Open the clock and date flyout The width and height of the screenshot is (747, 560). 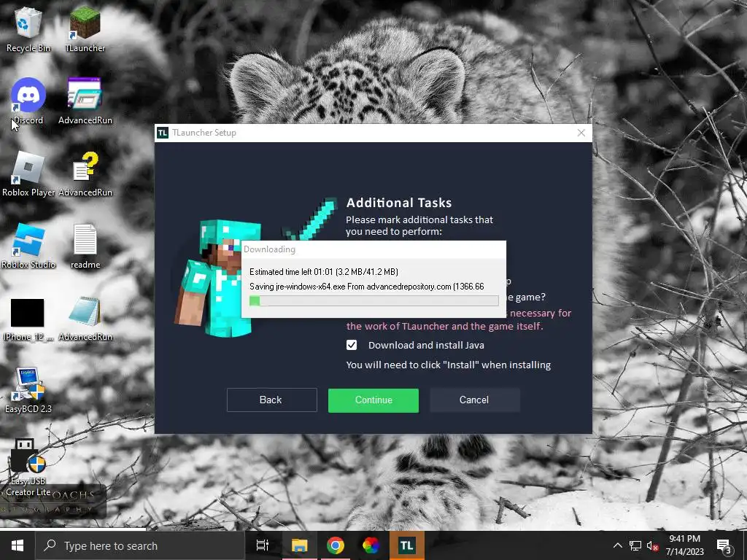tap(684, 545)
